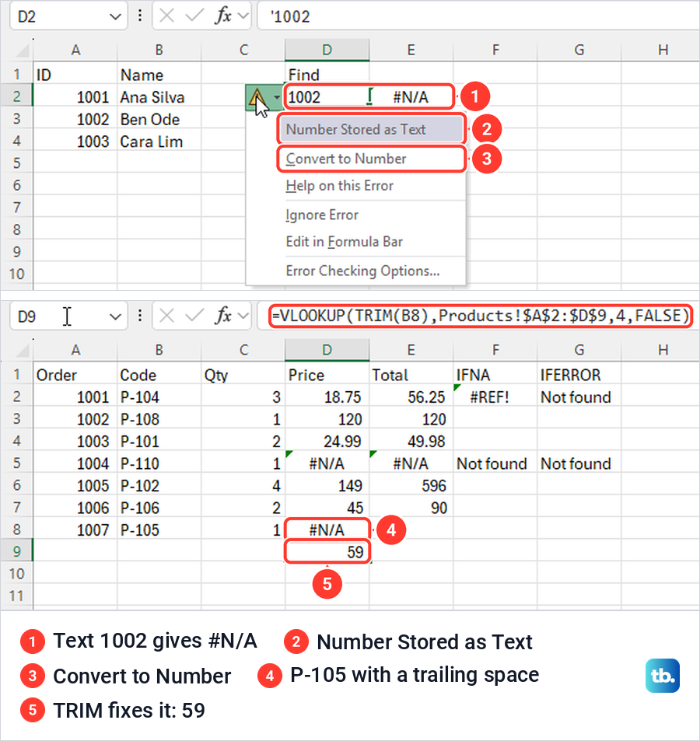Image resolution: width=700 pixels, height=741 pixels.
Task: Click the bottom sheet Select All corner
Action: (x=22, y=350)
